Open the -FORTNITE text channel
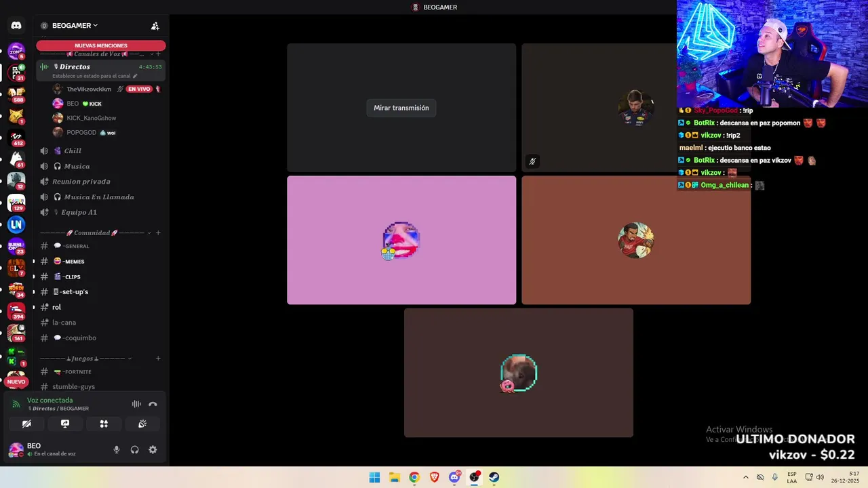Screen dimensions: 868x488 click(x=101, y=371)
